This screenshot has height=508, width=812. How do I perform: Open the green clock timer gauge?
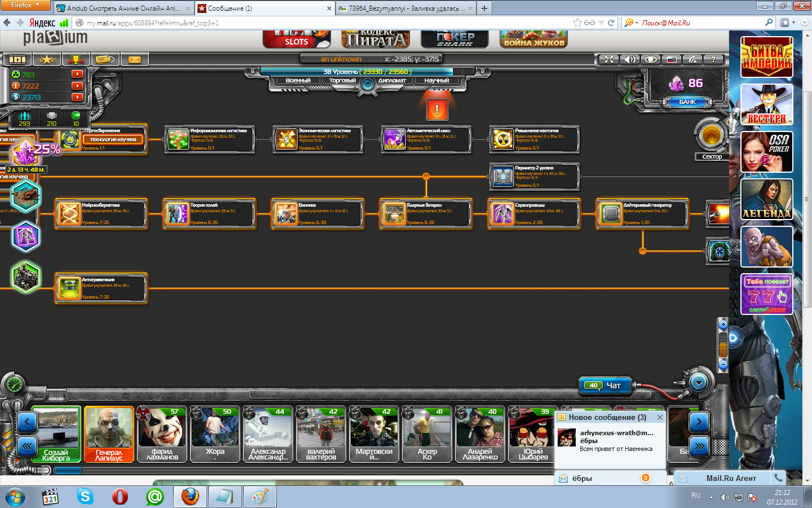[x=14, y=385]
